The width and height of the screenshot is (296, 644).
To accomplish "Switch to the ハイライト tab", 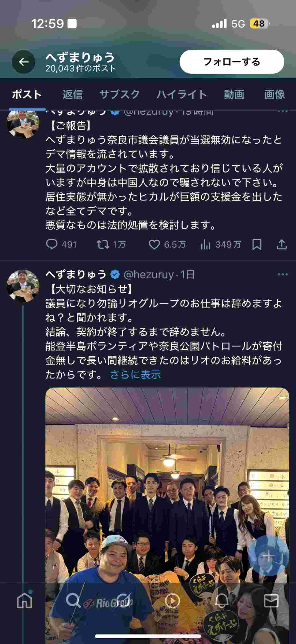I will (x=182, y=94).
